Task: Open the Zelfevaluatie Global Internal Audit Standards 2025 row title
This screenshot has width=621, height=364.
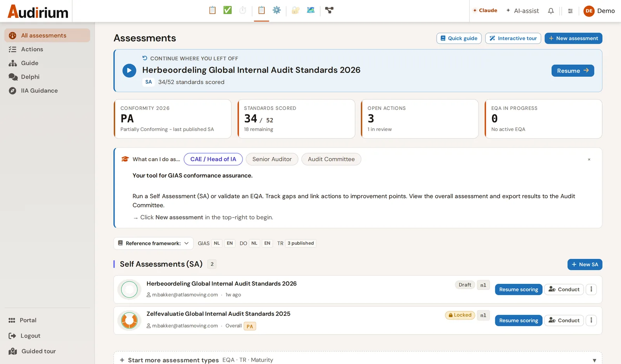Action: tap(219, 314)
